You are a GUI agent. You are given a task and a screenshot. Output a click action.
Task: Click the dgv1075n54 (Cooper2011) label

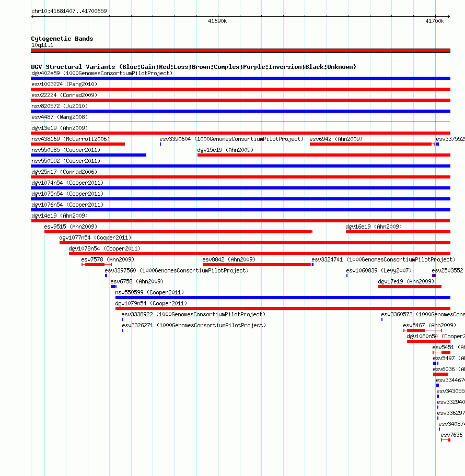(67, 193)
